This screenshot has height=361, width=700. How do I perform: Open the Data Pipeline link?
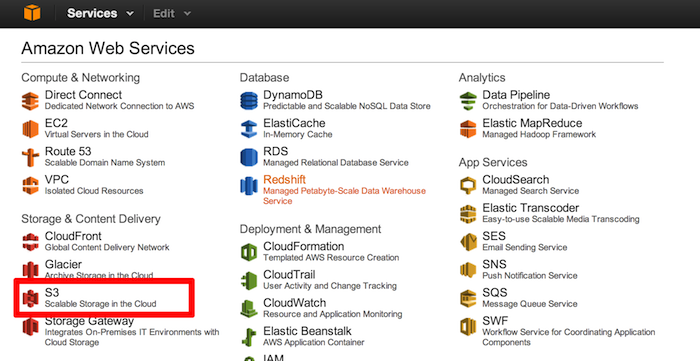516,95
